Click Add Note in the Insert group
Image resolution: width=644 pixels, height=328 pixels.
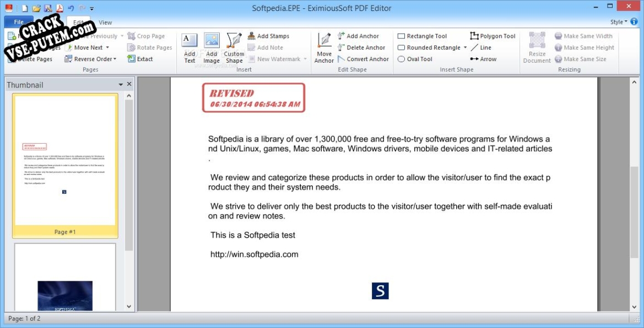[266, 48]
